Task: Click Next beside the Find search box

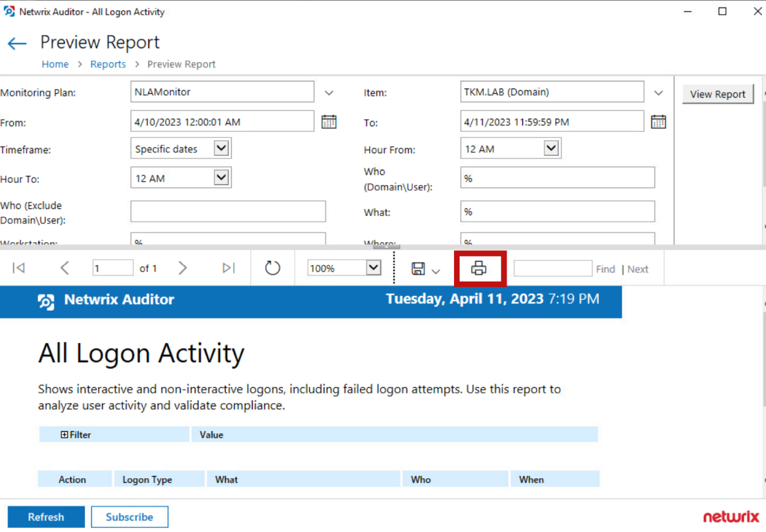Action: (x=637, y=268)
